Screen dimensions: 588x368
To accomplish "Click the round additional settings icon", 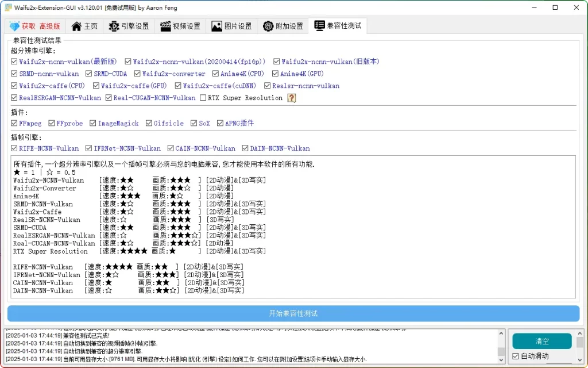I will point(268,26).
